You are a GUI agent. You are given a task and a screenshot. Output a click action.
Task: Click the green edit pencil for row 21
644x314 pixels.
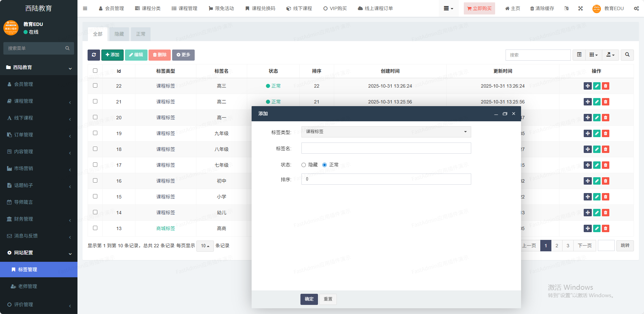[597, 102]
